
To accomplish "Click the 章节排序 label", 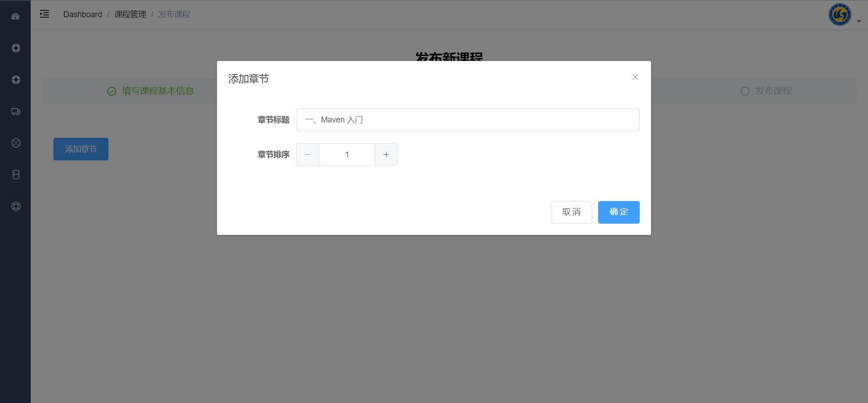I will [x=274, y=155].
